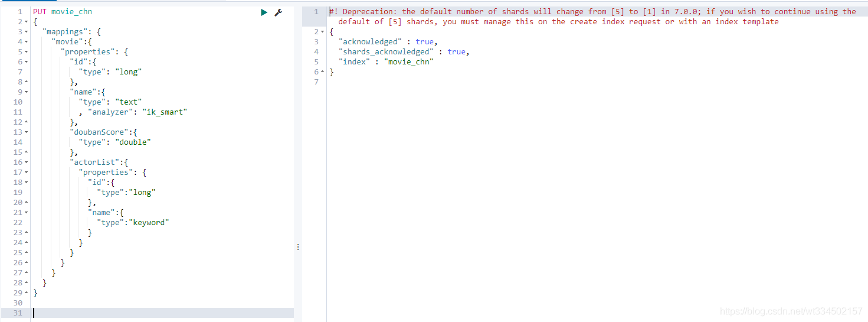
Task: Click the closing fold arrow at output line 6
Action: pos(323,72)
